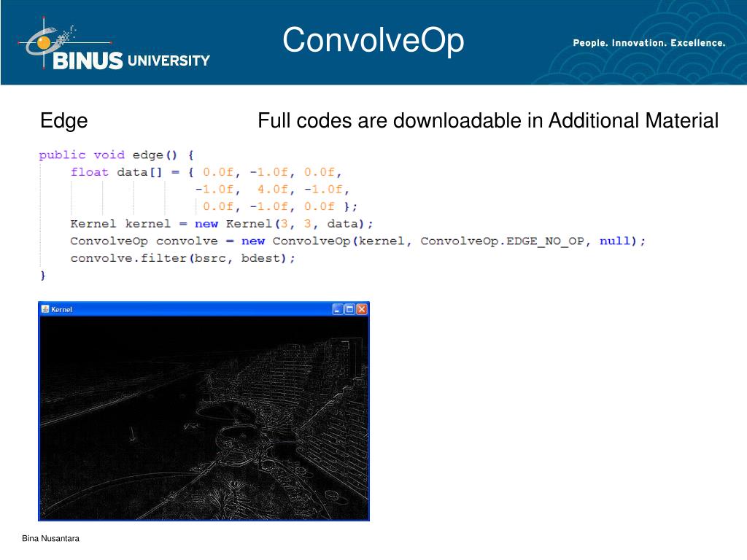The image size is (747, 560).
Task: Click the 'Edge' heading
Action: point(64,121)
